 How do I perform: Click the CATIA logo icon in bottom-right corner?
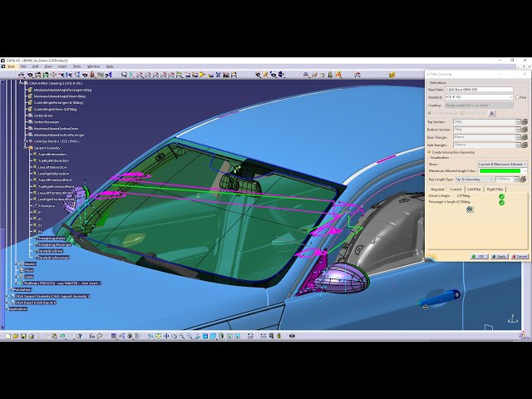coord(524,335)
